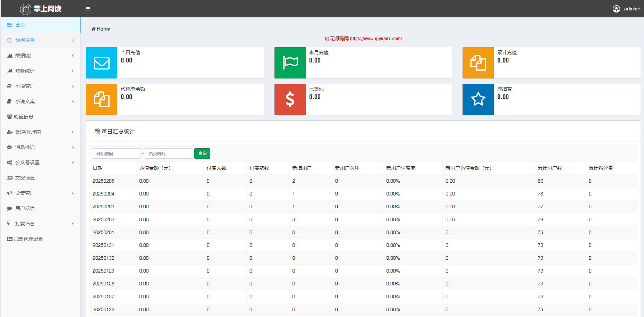Viewport: 644px width, 317px height.
Task: Select 首页 in the sidebar
Action: click(x=20, y=25)
